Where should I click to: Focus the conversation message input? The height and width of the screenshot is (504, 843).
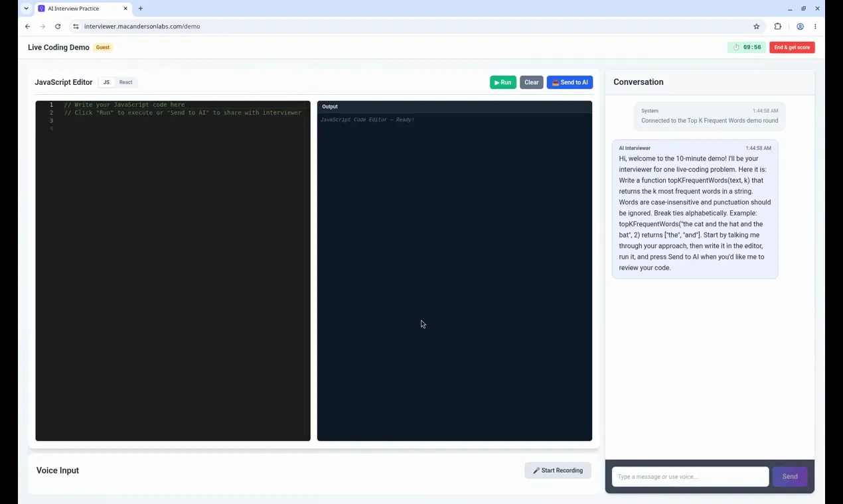pyautogui.click(x=690, y=476)
